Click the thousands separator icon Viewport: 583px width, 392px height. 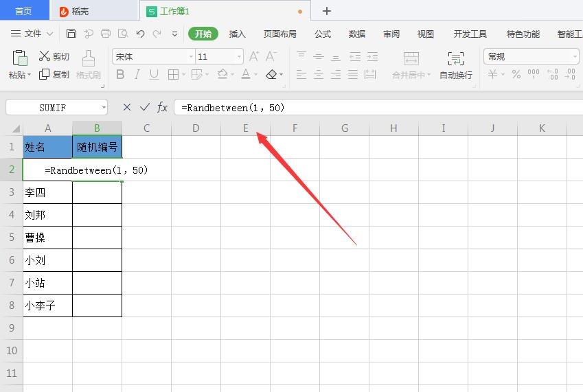point(533,73)
